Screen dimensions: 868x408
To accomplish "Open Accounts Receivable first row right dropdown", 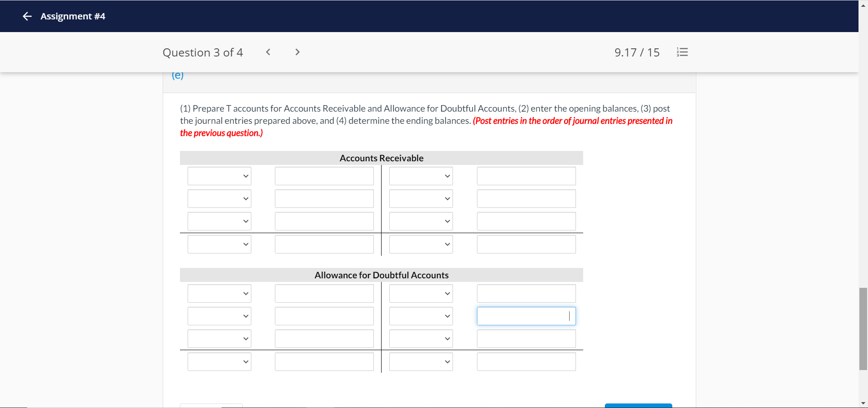I will 421,176.
